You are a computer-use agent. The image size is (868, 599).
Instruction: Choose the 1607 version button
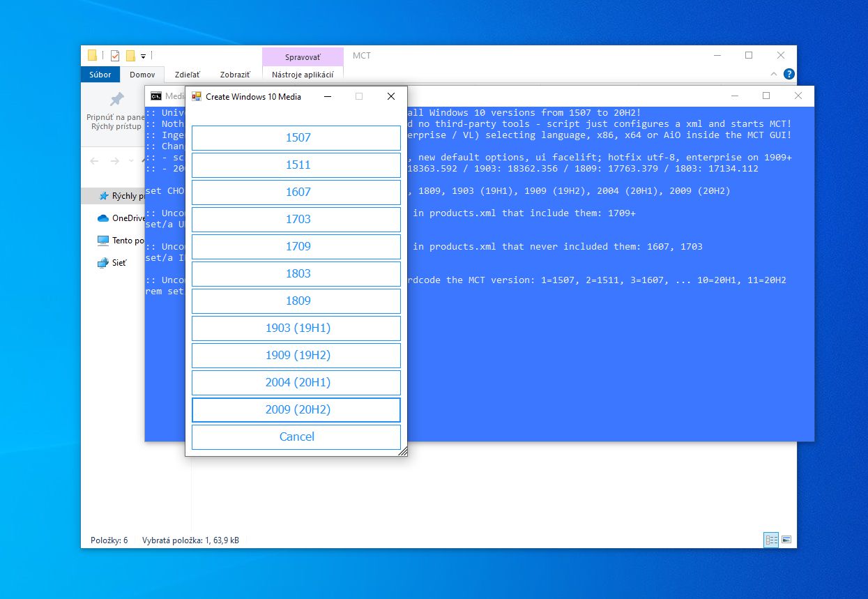(296, 192)
